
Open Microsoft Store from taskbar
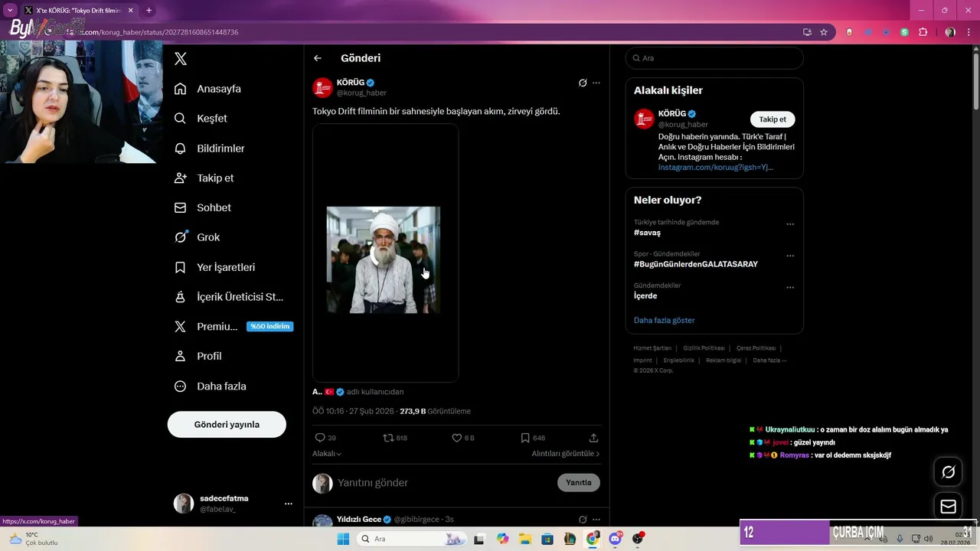(x=547, y=539)
